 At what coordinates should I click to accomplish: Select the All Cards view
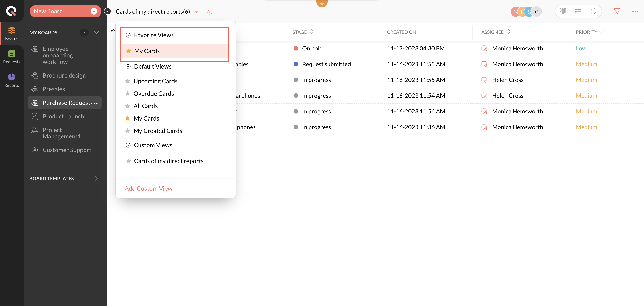pyautogui.click(x=145, y=106)
